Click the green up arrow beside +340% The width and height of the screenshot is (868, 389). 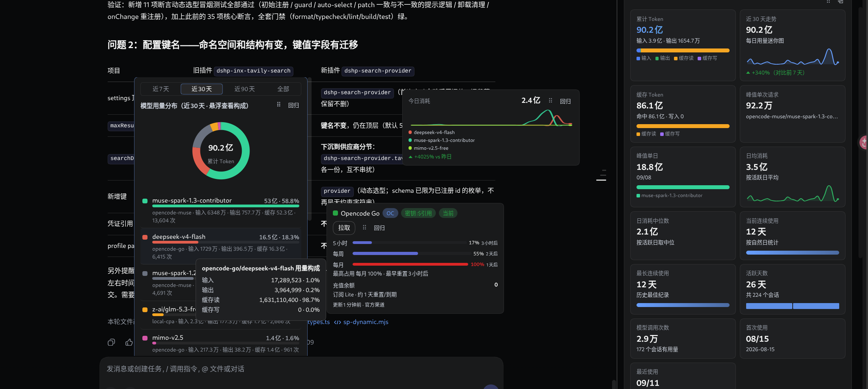(x=748, y=73)
